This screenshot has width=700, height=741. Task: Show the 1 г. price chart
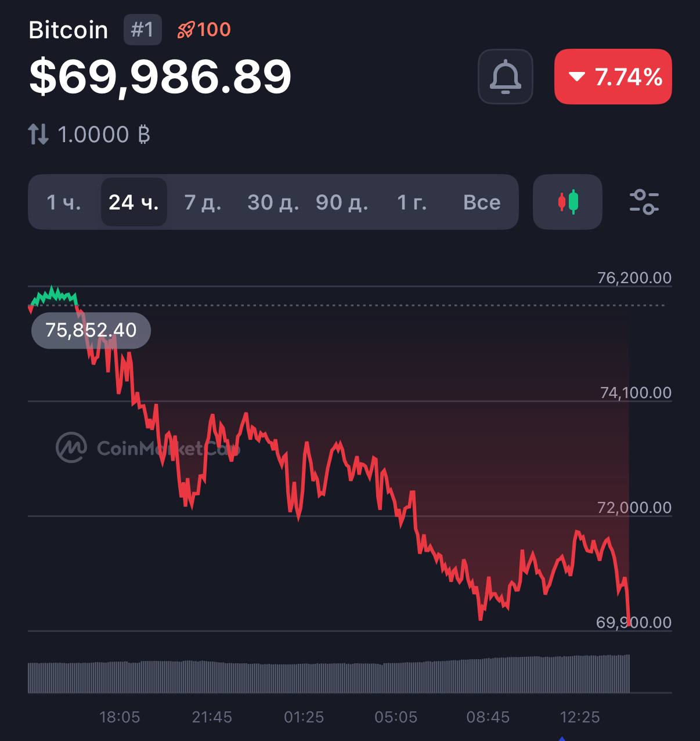coord(412,202)
